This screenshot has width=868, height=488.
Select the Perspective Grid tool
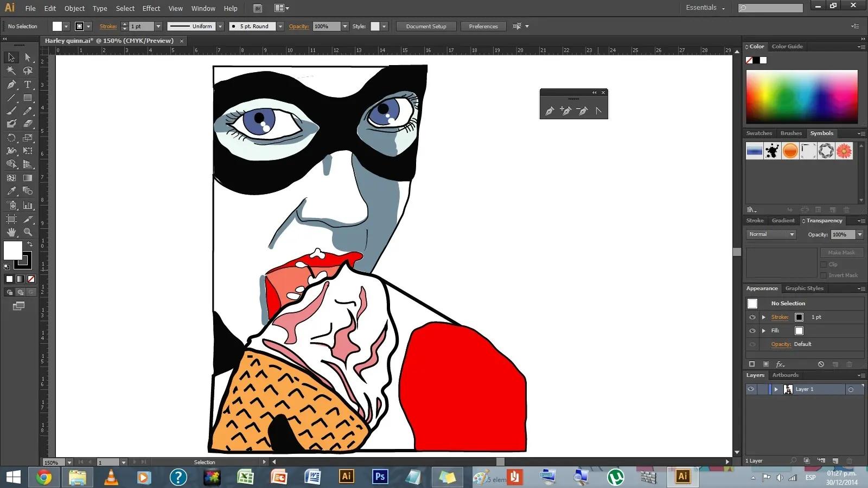pos(28,164)
